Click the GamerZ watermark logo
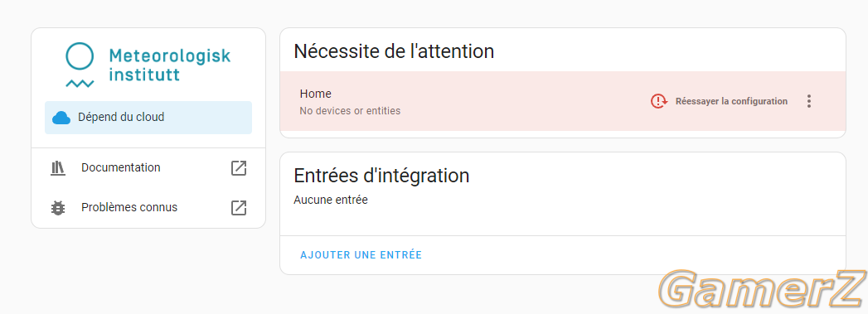 763,289
